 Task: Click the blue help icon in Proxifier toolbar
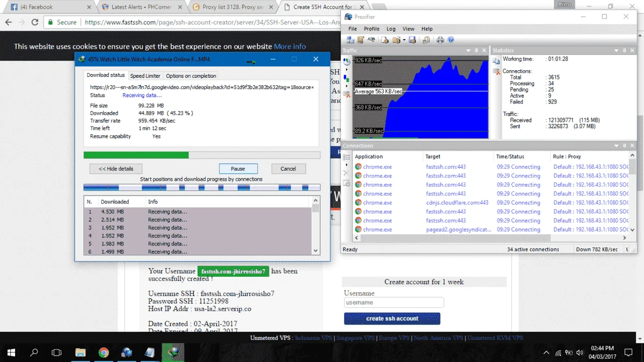tap(451, 40)
